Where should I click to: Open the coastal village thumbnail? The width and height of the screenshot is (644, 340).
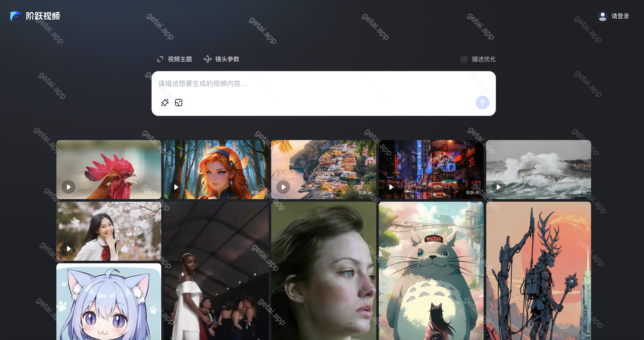(x=324, y=169)
